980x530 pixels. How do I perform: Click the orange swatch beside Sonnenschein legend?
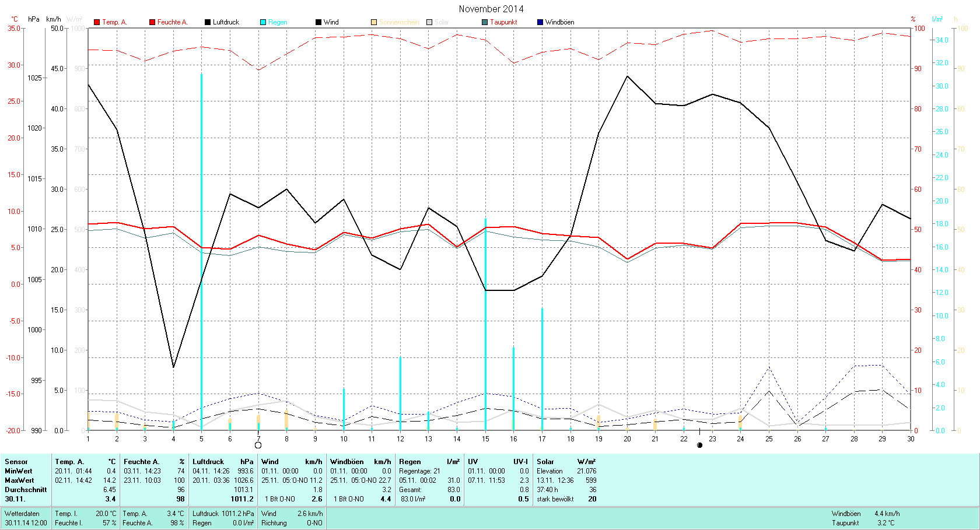point(374,22)
